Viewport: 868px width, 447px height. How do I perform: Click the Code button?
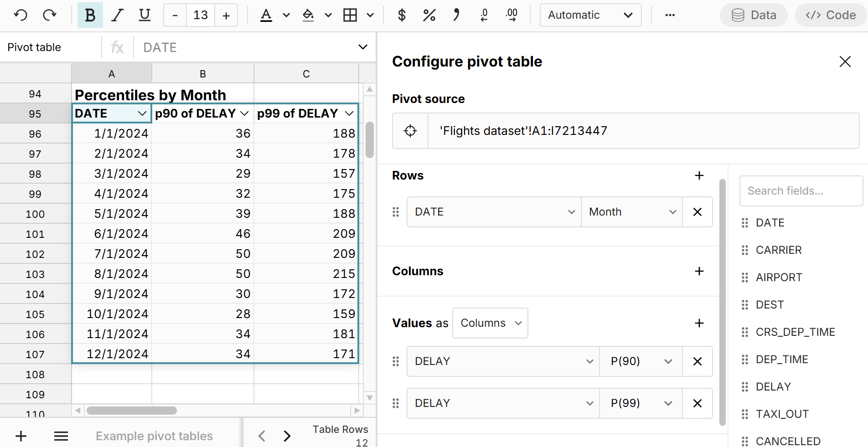(x=831, y=15)
